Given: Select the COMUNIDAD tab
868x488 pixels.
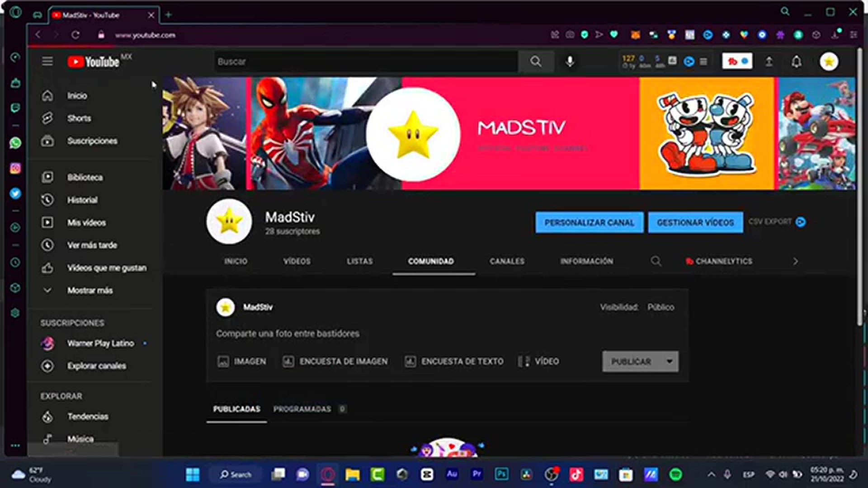Looking at the screenshot, I should (431, 261).
